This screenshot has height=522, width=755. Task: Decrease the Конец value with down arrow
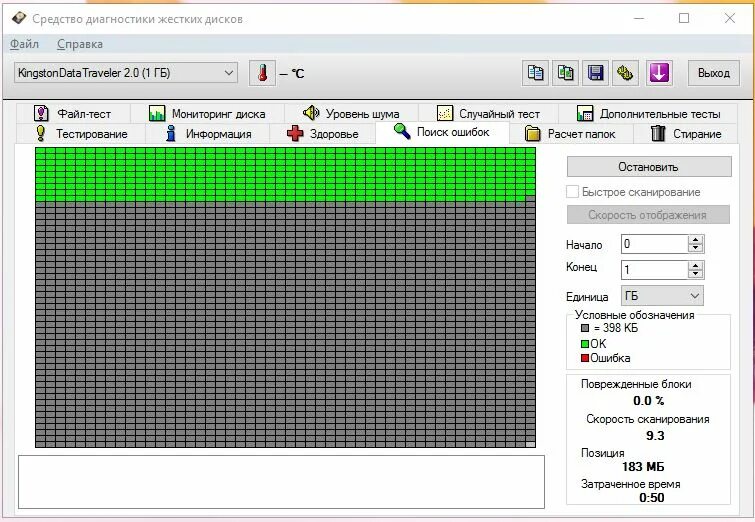click(x=695, y=274)
